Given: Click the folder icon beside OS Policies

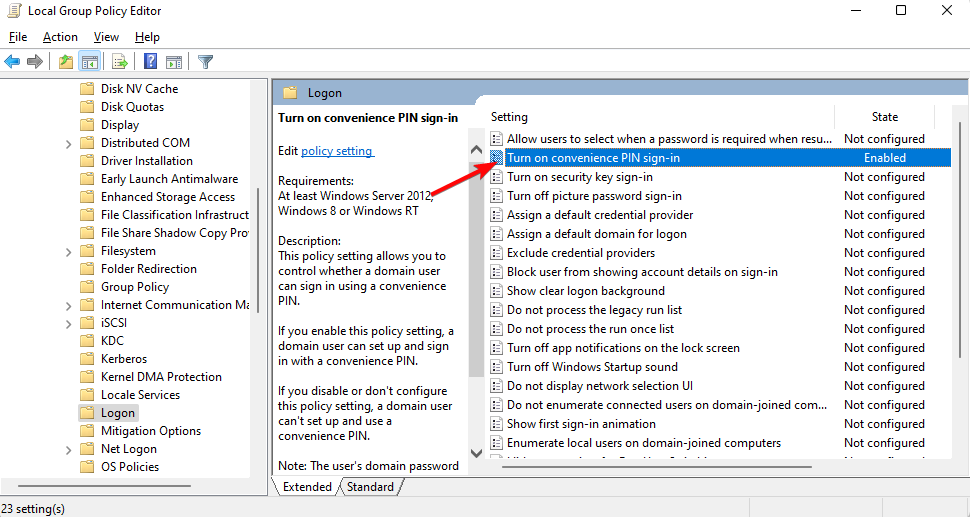Looking at the screenshot, I should click(x=87, y=467).
